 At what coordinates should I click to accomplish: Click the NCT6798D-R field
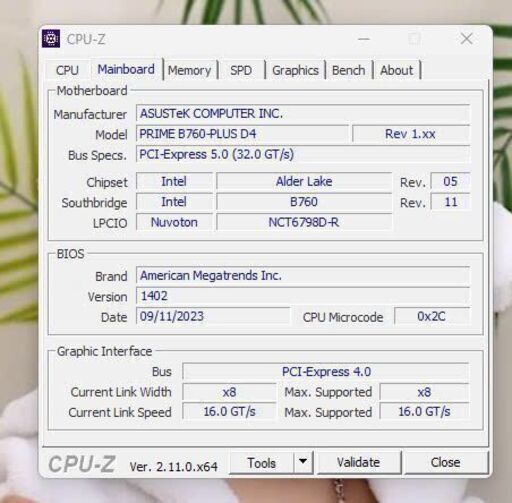(304, 222)
